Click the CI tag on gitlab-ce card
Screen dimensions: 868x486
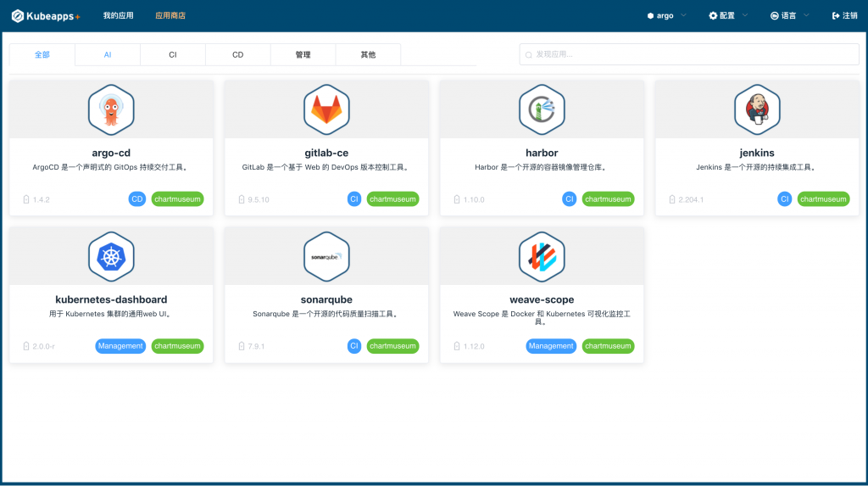point(354,199)
